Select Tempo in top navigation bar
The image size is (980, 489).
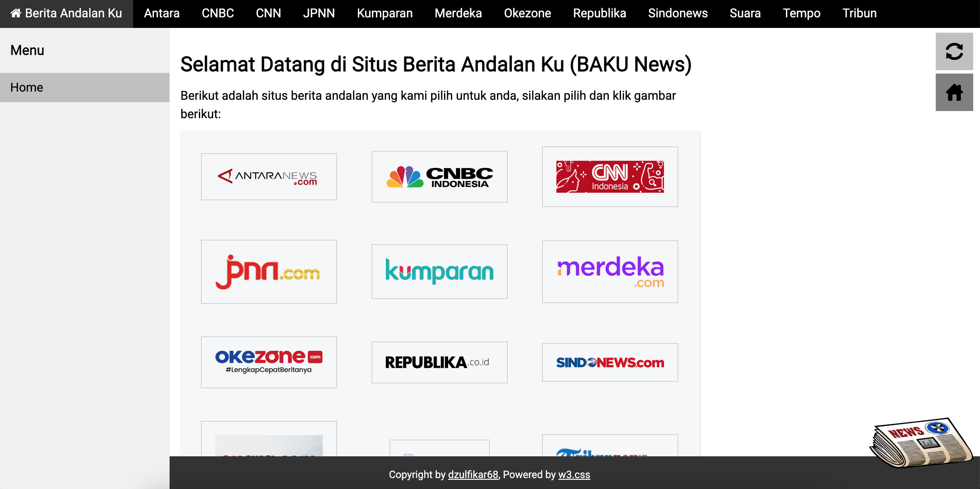(x=801, y=13)
